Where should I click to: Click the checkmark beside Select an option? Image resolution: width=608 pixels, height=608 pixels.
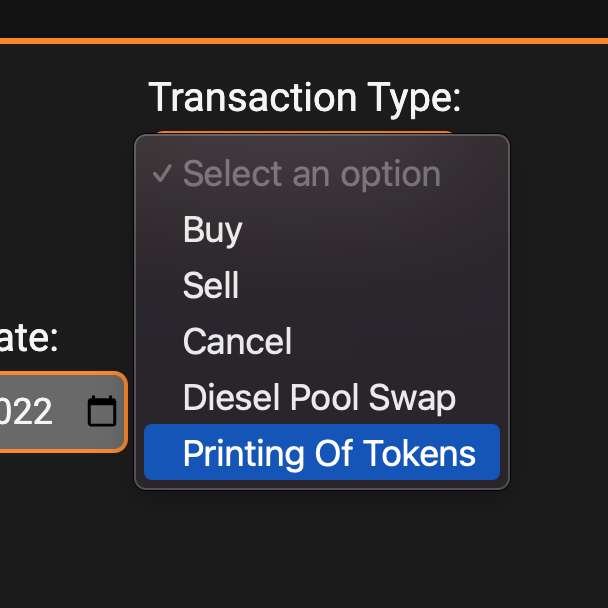coord(162,175)
